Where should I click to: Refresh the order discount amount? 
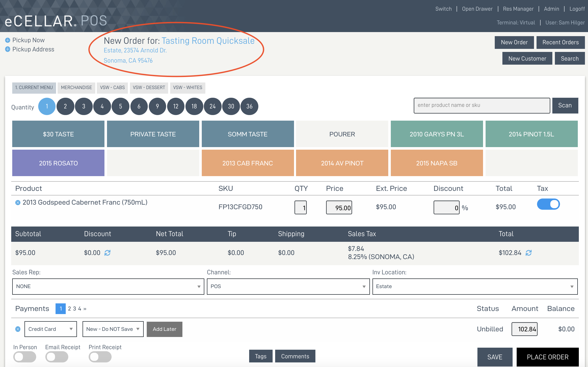pyautogui.click(x=108, y=253)
